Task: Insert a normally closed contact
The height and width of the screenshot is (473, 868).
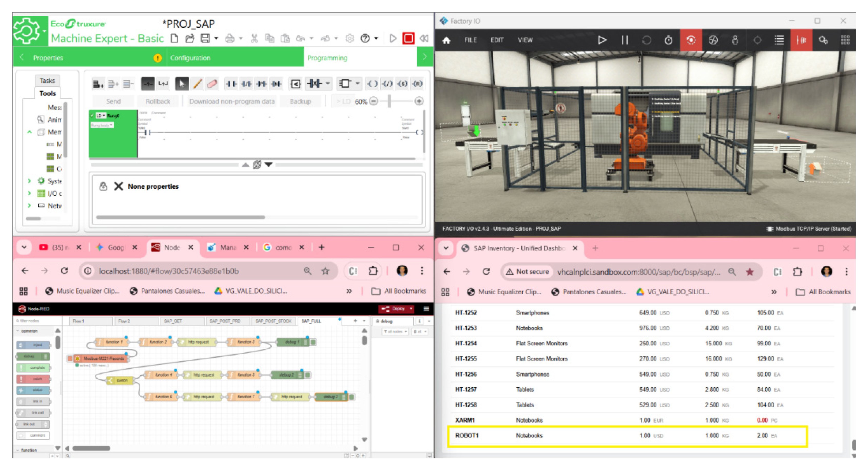Action: point(246,84)
